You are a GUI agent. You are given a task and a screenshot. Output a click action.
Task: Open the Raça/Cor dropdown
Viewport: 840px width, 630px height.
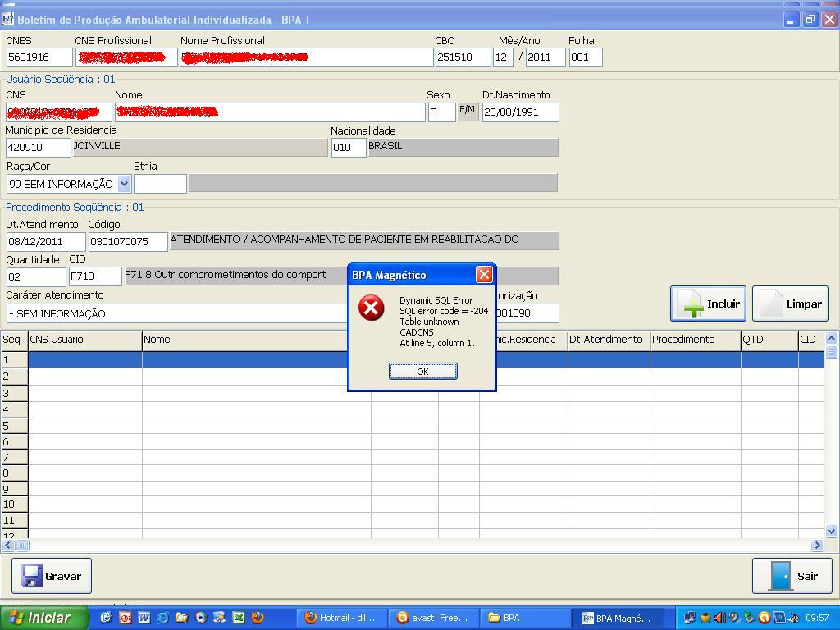click(125, 184)
